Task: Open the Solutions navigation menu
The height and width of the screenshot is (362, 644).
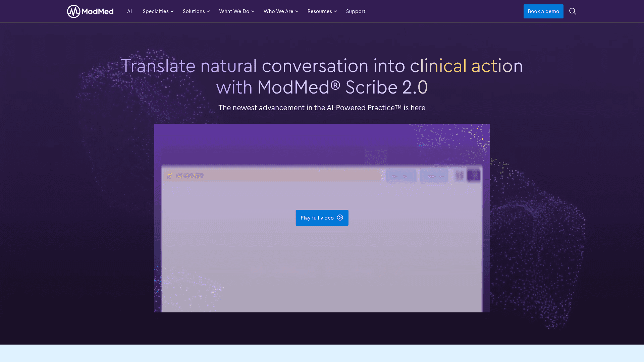Action: click(194, 11)
